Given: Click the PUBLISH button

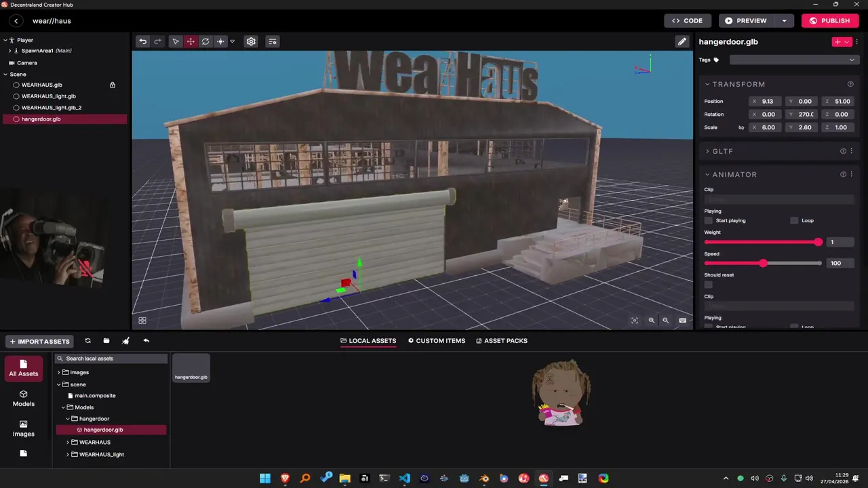Looking at the screenshot, I should (830, 20).
